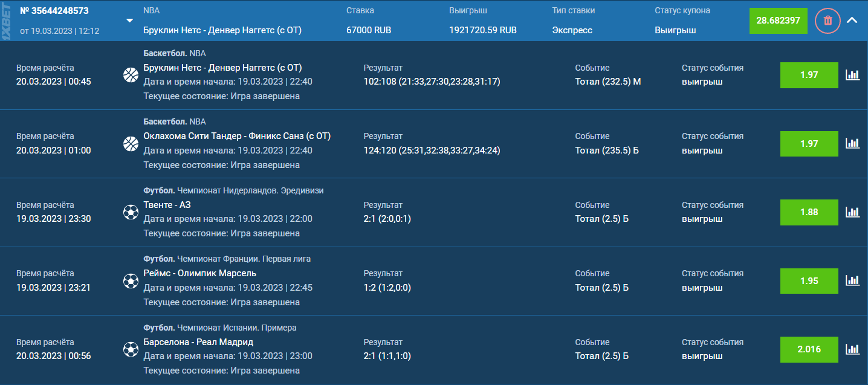Viewport: 868px width, 385px height.
Task: Click settlement time 20.03.2023 | 00:45
Action: 54,82
